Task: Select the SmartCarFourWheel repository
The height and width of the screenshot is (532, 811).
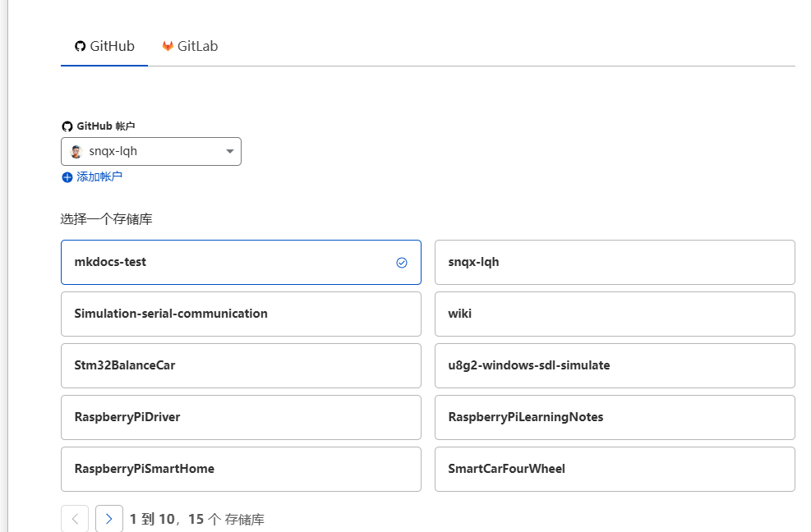Action: [615, 469]
